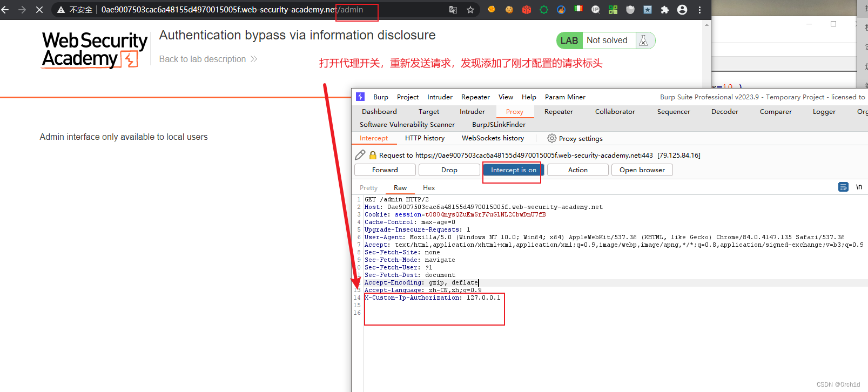Select the Proxy tab
This screenshot has height=392, width=868.
(x=515, y=112)
